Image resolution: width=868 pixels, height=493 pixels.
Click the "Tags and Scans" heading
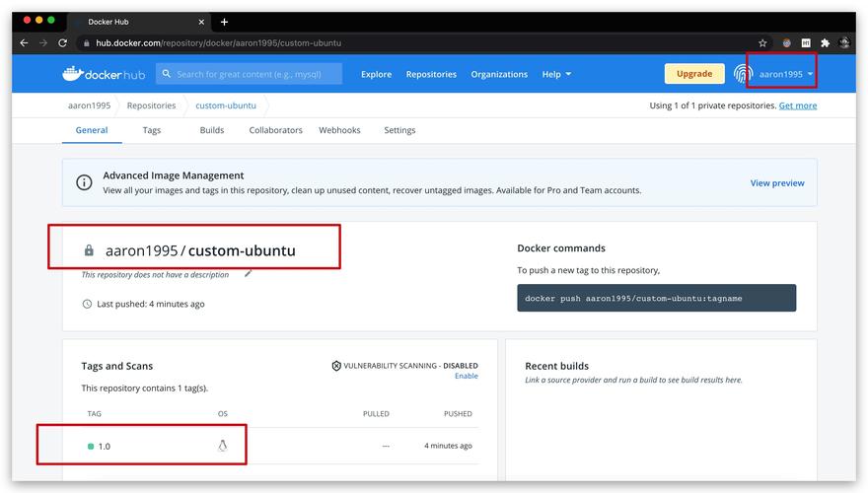(x=116, y=366)
